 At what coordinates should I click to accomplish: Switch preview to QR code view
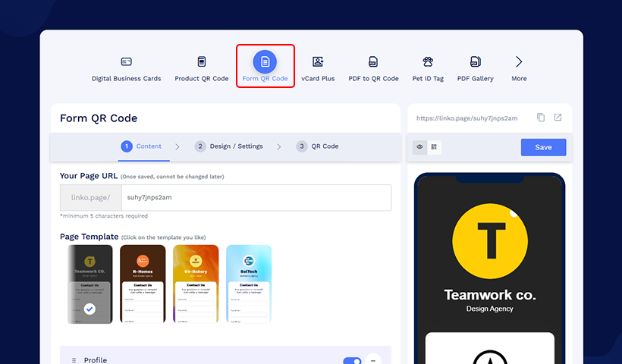coord(434,147)
